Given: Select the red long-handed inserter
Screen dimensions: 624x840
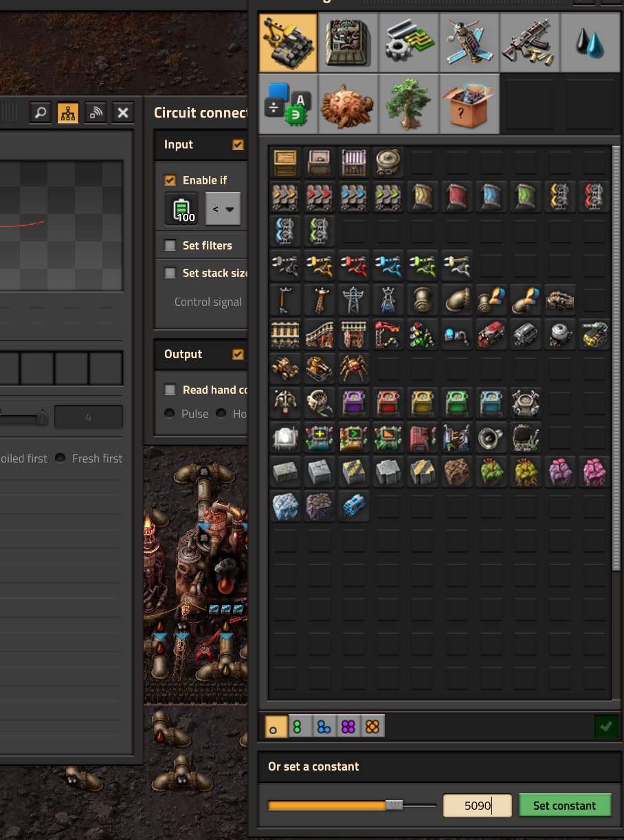Looking at the screenshot, I should coord(354,266).
